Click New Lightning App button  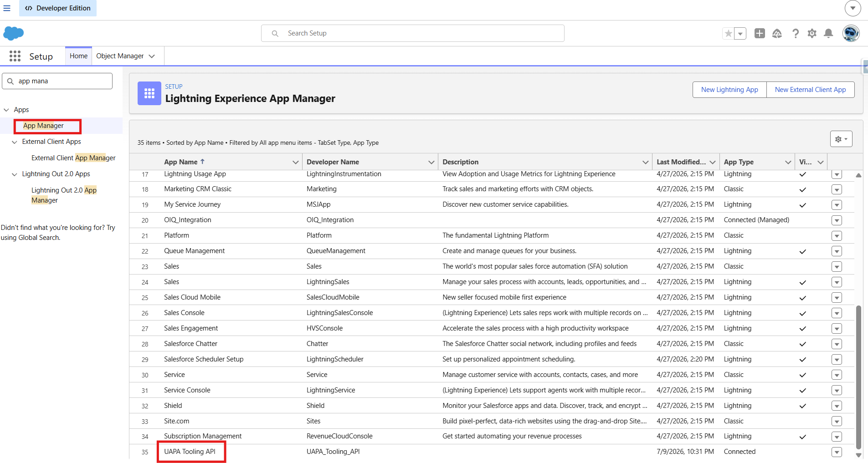pos(729,90)
